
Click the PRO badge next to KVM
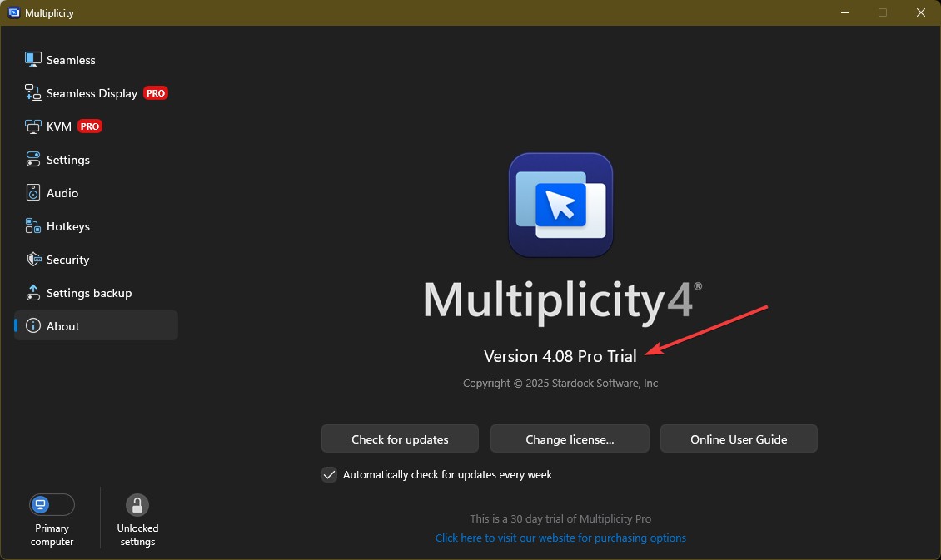pos(90,126)
